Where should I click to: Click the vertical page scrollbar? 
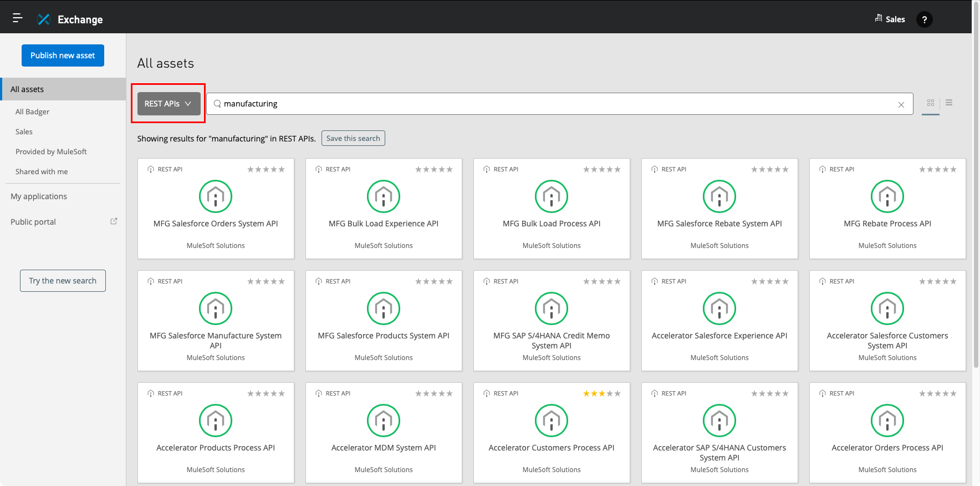976,186
